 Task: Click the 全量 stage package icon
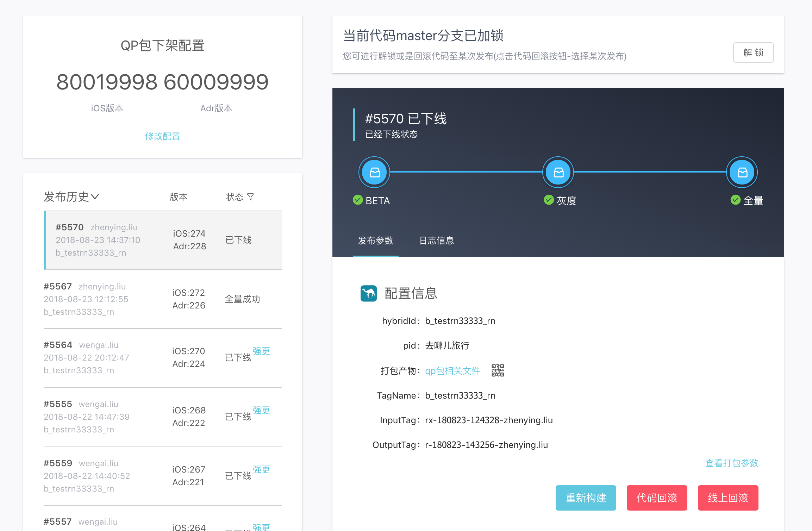pyautogui.click(x=742, y=172)
